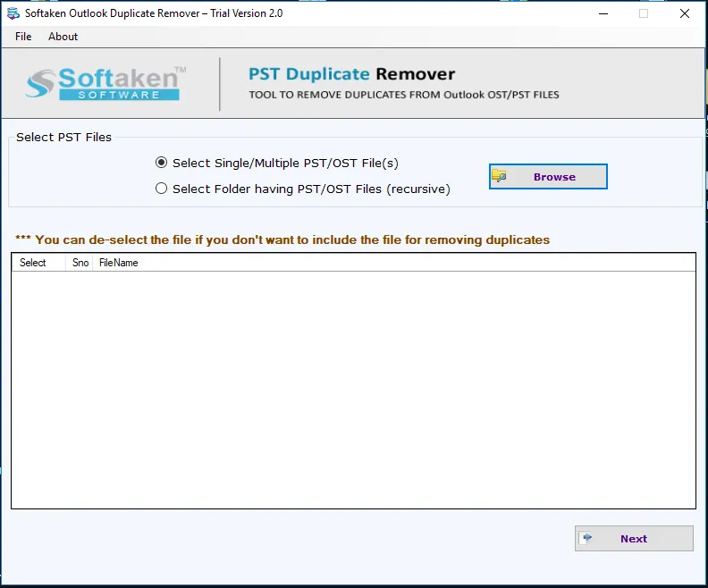Click the tool description subtitle text
This screenshot has width=708, height=588.
tap(404, 95)
